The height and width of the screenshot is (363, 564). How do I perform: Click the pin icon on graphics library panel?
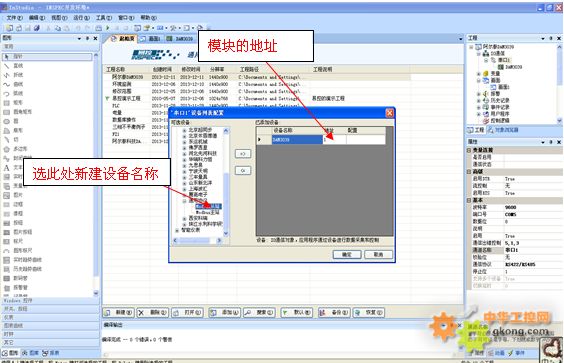click(87, 38)
